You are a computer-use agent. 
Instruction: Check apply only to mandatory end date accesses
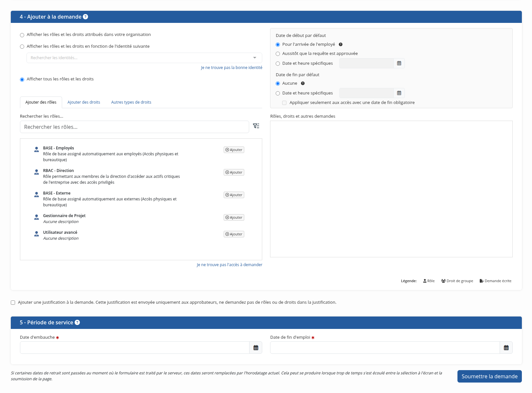(284, 103)
